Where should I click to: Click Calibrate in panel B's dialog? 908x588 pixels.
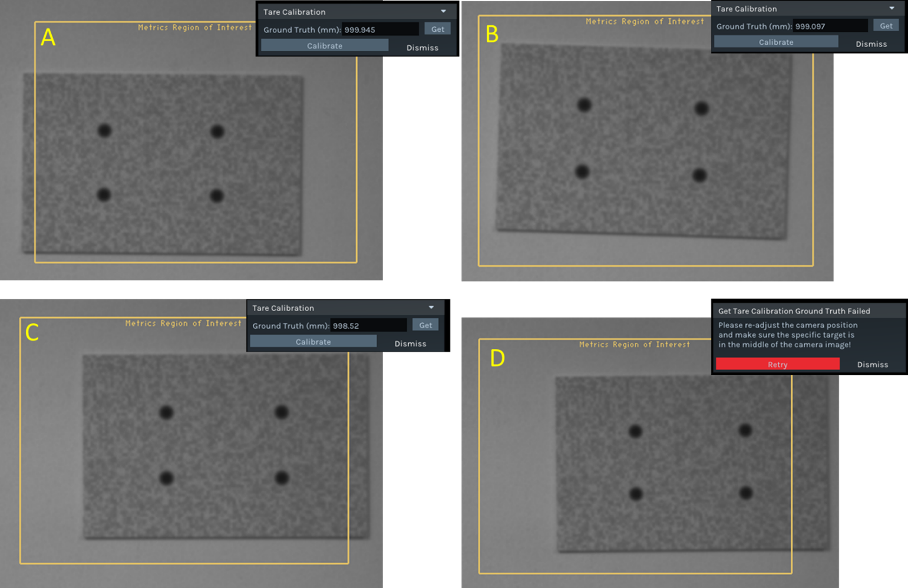point(775,42)
